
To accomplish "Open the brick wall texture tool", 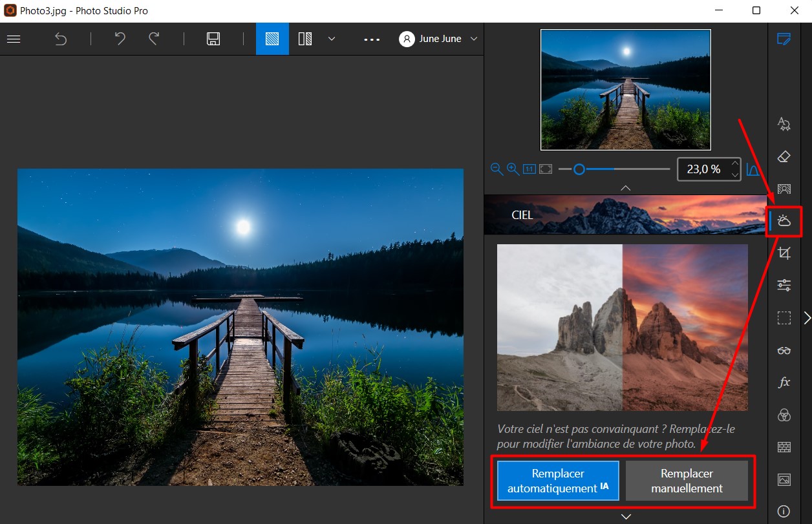I will pos(784,447).
